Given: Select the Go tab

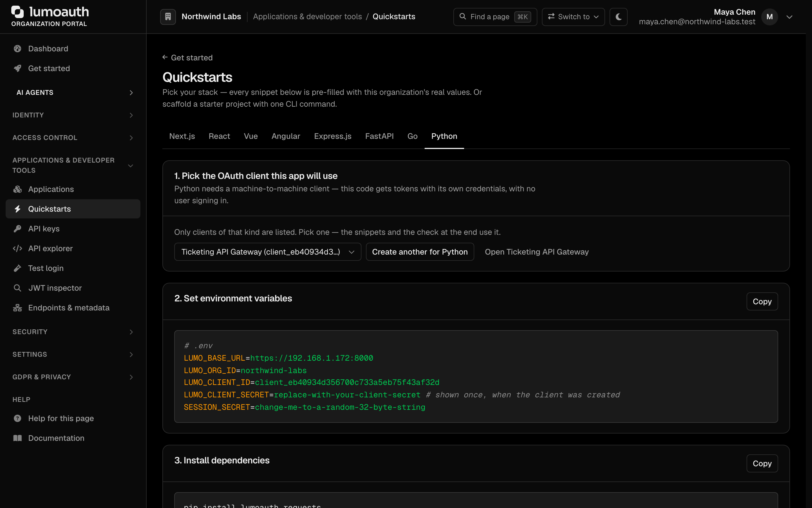Looking at the screenshot, I should click(412, 136).
